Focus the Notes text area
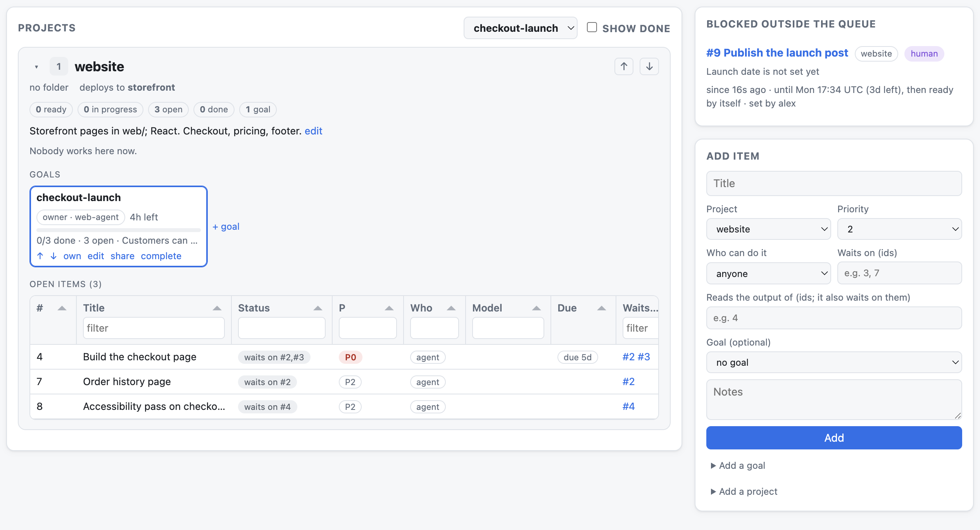Viewport: 980px width, 530px height. pos(834,399)
